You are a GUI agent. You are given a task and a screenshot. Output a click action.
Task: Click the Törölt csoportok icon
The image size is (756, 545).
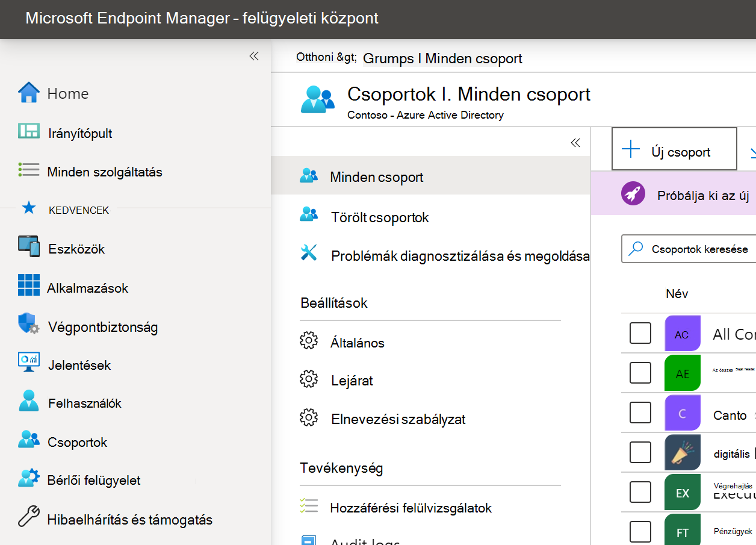pos(309,214)
